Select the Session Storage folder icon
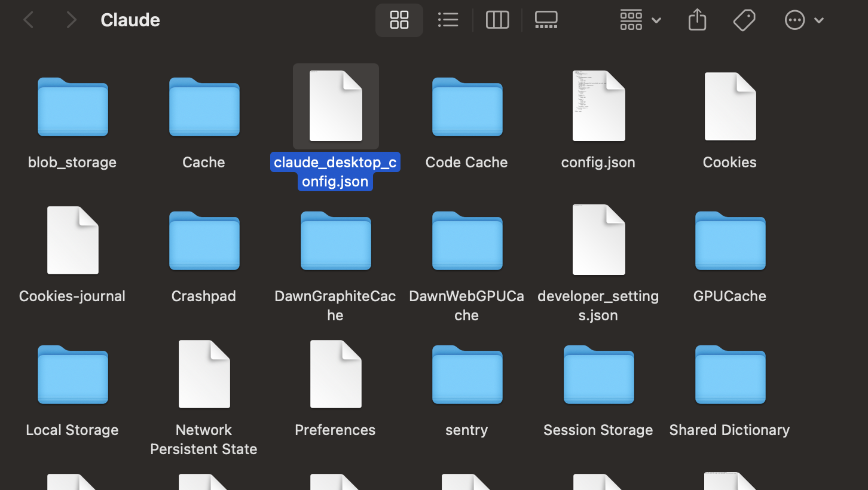Viewport: 868px width, 490px height. (598, 375)
